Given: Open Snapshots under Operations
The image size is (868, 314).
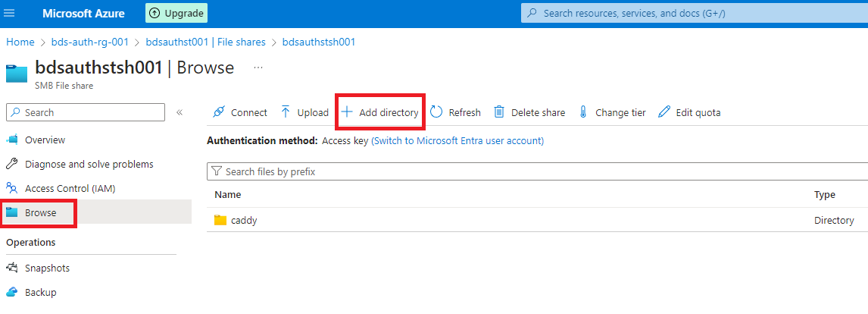Looking at the screenshot, I should tap(47, 268).
